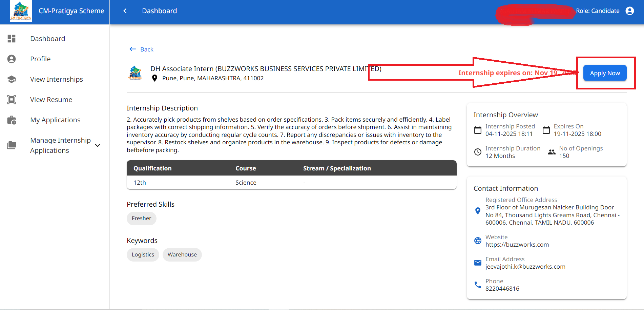
Task: Open the user account avatar icon
Action: 629,11
